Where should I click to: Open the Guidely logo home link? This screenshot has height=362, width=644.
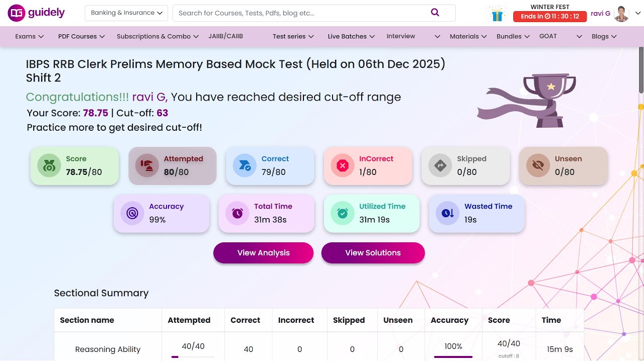36,13
